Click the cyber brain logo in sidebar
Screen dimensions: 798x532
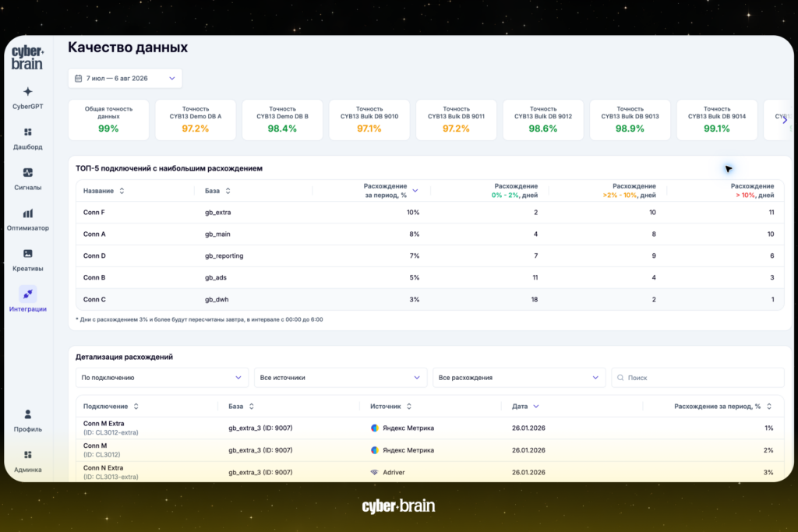coord(27,58)
